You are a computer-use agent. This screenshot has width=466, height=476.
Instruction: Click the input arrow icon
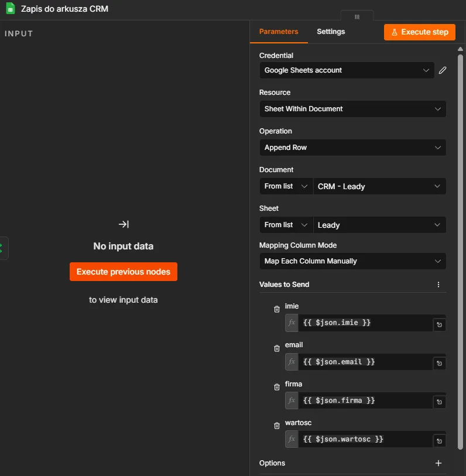[x=124, y=224]
